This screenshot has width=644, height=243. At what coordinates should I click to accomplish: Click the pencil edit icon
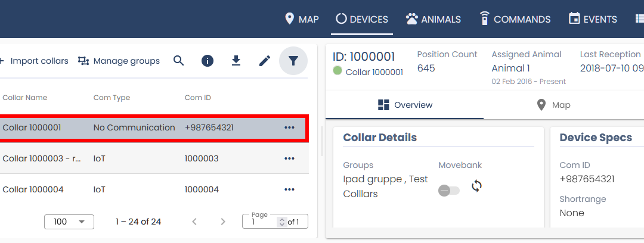pyautogui.click(x=265, y=61)
